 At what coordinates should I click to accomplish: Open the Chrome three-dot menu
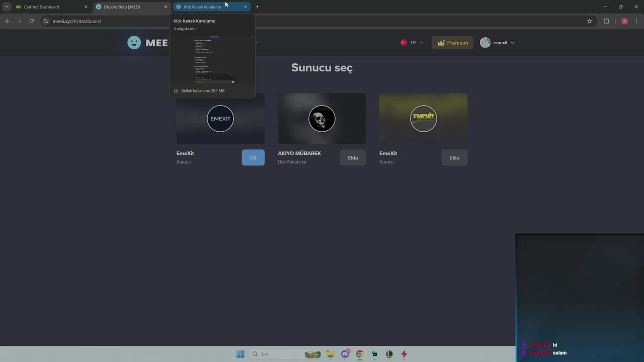tap(637, 21)
